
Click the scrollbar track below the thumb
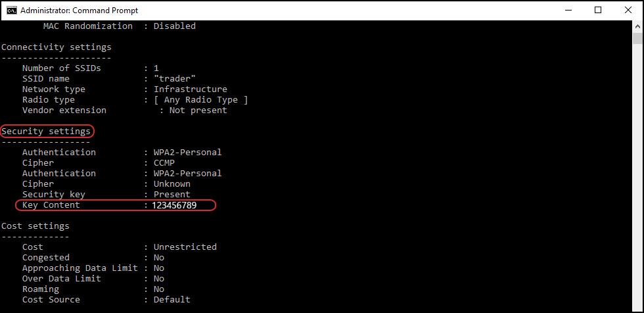click(x=637, y=177)
